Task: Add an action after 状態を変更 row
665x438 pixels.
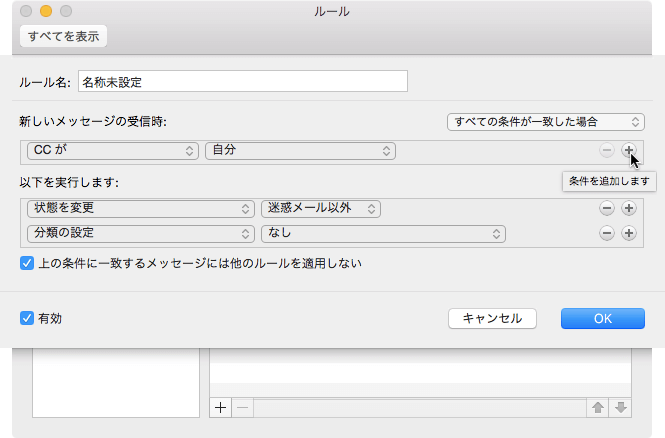Action: tap(628, 208)
